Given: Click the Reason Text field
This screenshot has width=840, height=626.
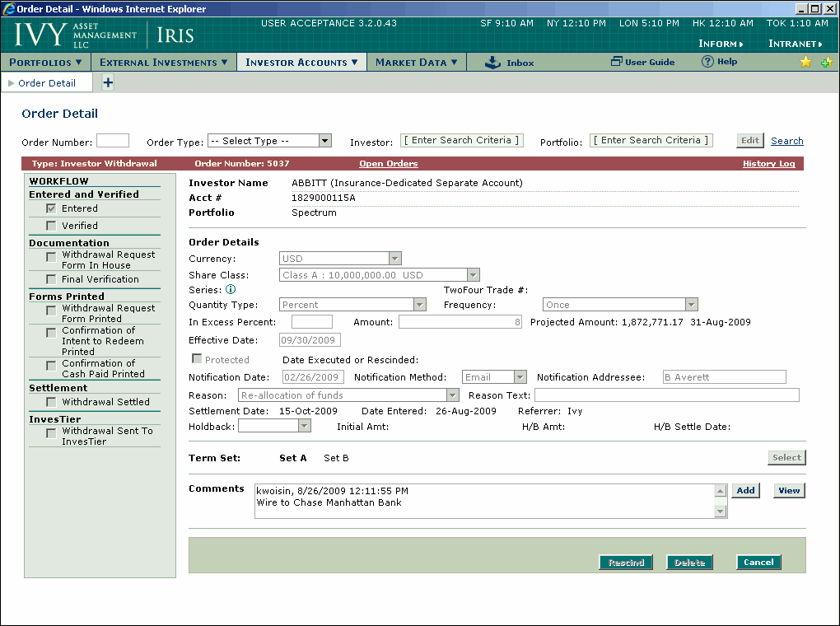Looking at the screenshot, I should pyautogui.click(x=667, y=395).
